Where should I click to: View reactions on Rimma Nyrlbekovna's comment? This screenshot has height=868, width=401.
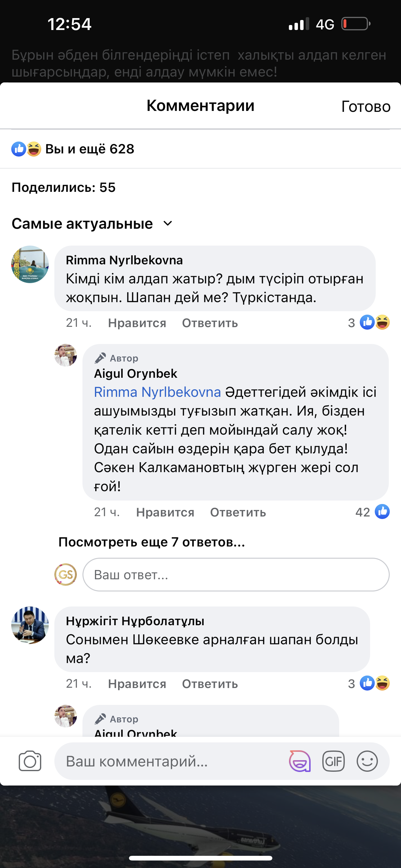(x=369, y=323)
